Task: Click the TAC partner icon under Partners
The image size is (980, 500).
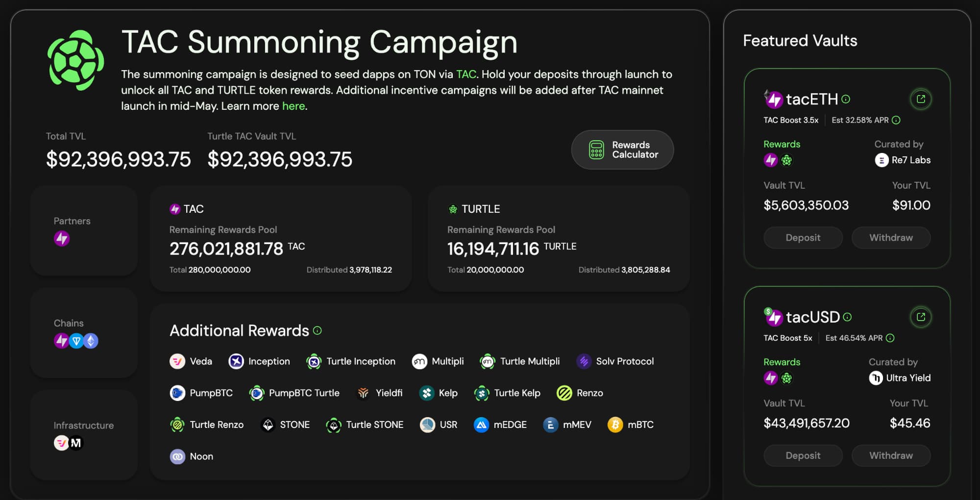Action: (62, 239)
